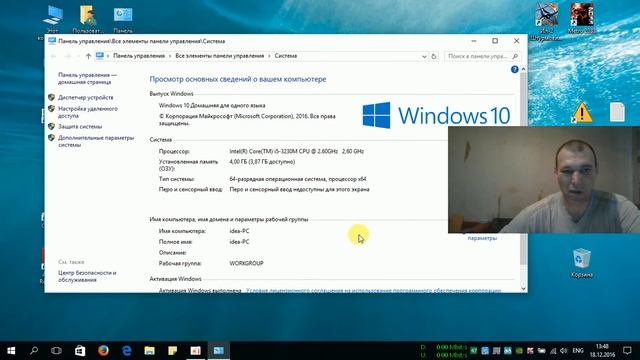640x360 pixels.
Task: Click the WORKGROUP value text
Action: coord(246,263)
